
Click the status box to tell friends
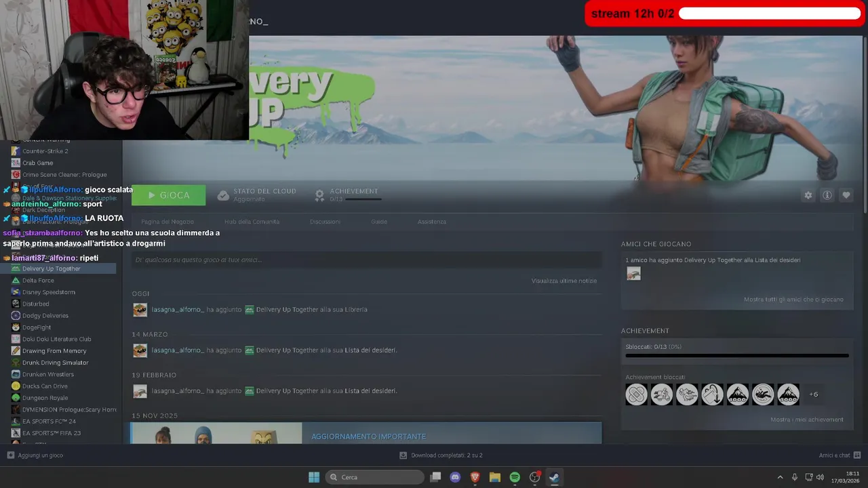tap(367, 260)
